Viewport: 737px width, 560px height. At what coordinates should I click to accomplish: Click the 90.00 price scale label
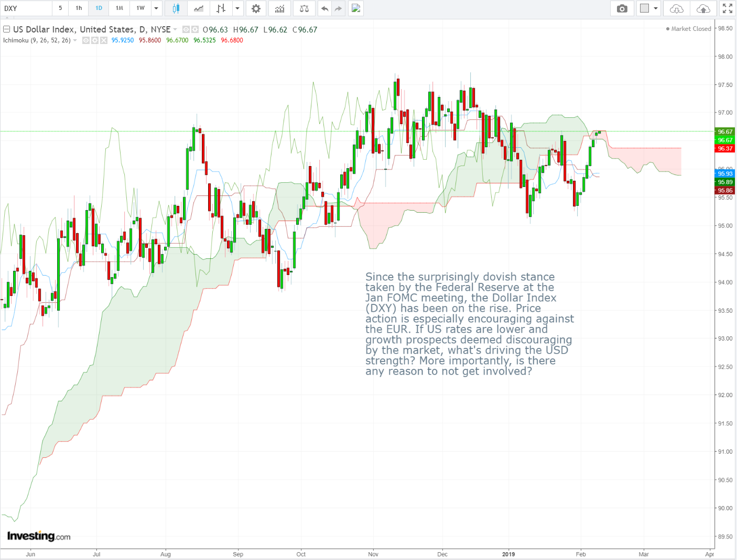point(725,508)
